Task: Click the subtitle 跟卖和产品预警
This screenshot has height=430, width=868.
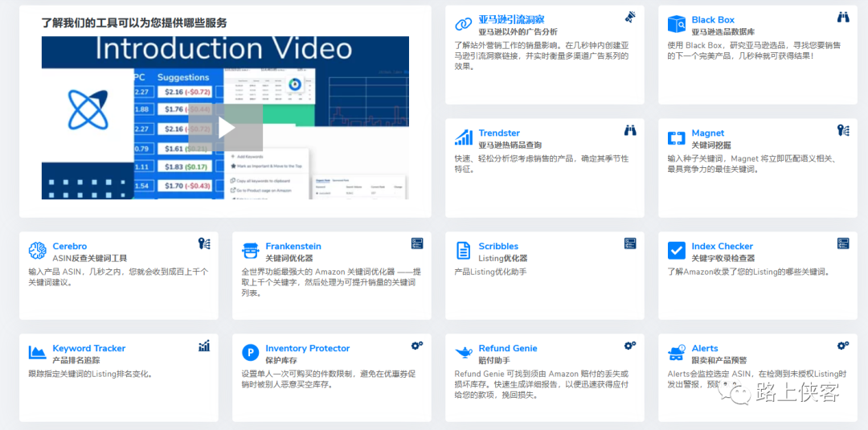Action: [x=719, y=360]
